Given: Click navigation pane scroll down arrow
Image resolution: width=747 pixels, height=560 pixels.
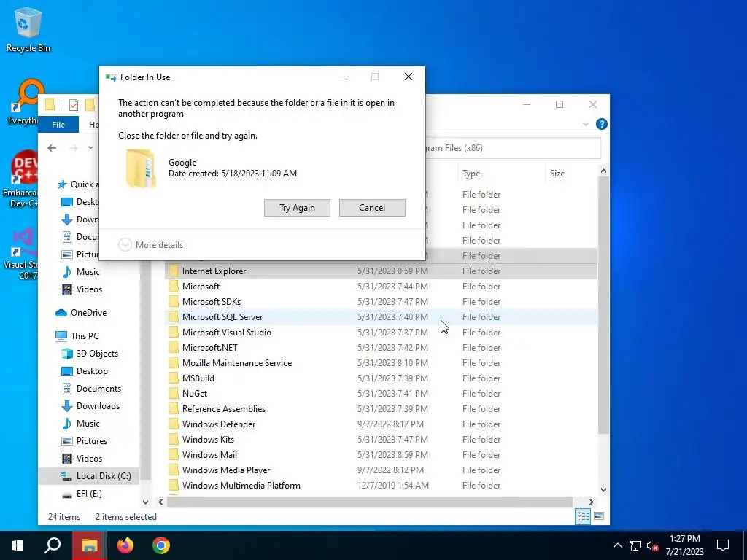Looking at the screenshot, I should pos(145,502).
